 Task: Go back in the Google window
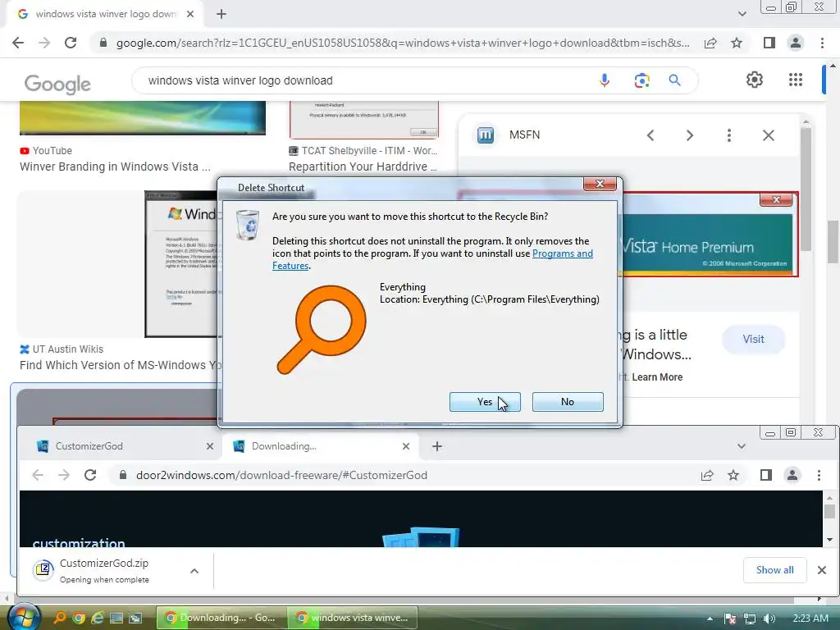pyautogui.click(x=18, y=43)
